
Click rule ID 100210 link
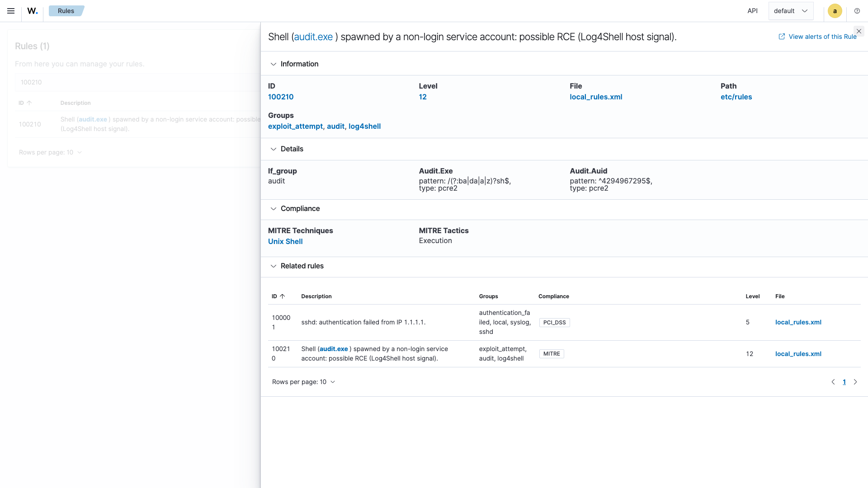point(281,97)
